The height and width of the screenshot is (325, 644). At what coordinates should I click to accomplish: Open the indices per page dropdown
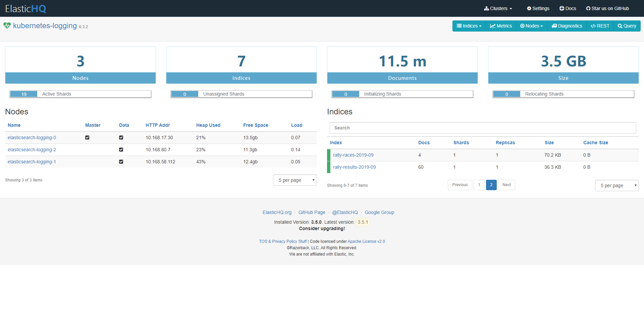[617, 185]
